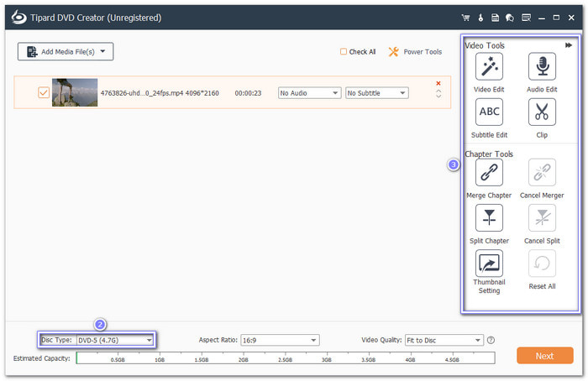This screenshot has height=381, width=588.
Task: Click the register key icon in title bar
Action: 480,18
